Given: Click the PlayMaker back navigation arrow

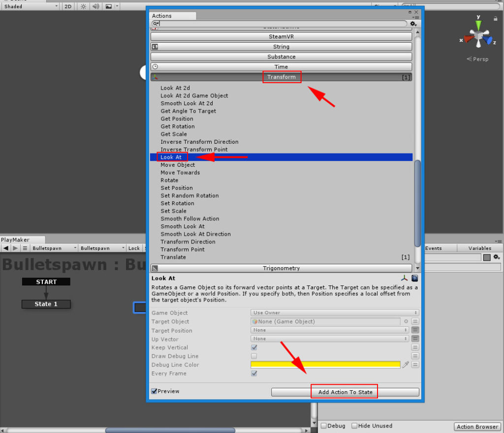Looking at the screenshot, I should click(x=6, y=248).
